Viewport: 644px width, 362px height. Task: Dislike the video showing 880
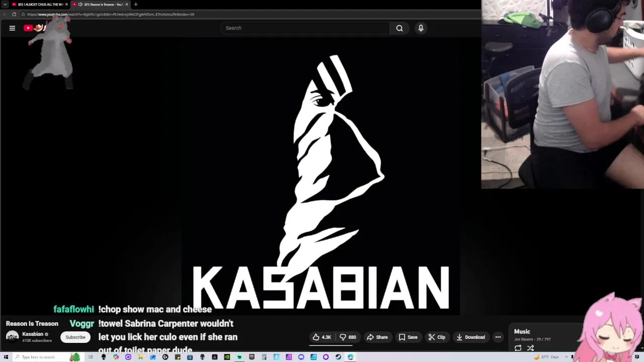tap(348, 337)
